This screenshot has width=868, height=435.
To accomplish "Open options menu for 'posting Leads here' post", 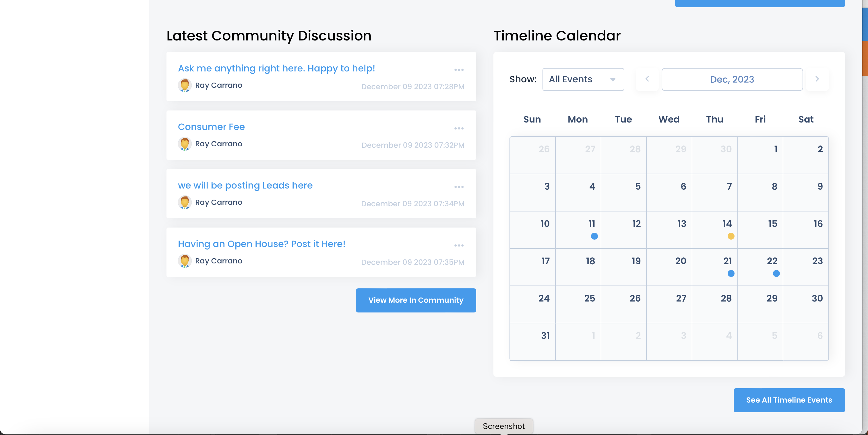I will click(459, 187).
